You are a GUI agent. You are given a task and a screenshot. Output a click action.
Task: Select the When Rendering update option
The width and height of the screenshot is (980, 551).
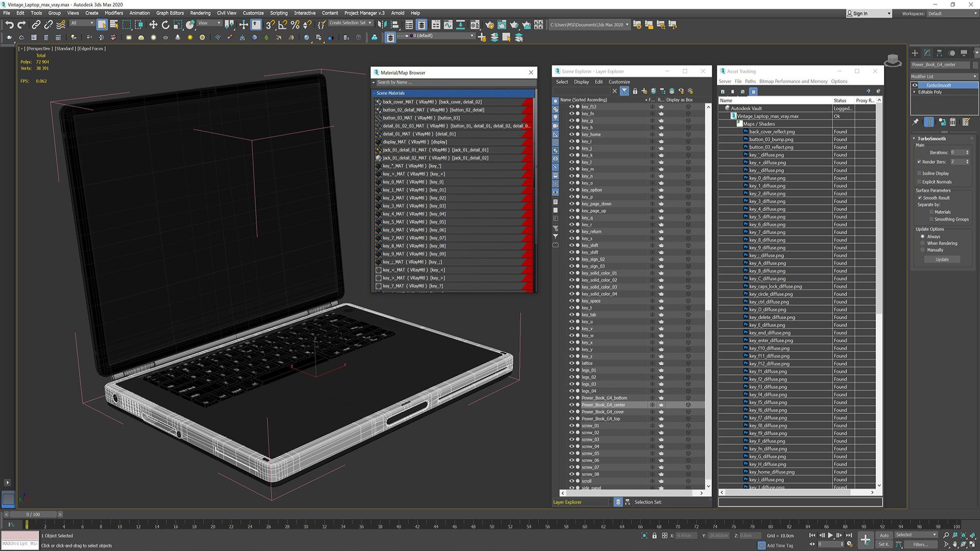pos(922,243)
